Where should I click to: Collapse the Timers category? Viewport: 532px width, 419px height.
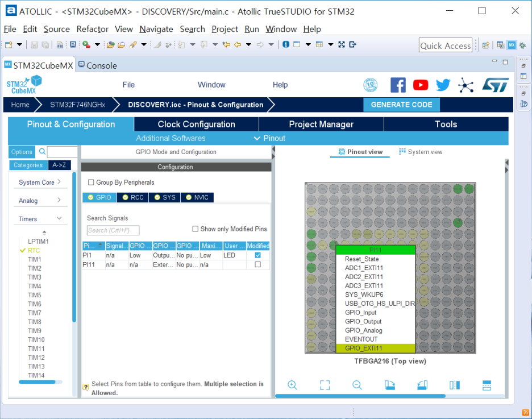[40, 219]
